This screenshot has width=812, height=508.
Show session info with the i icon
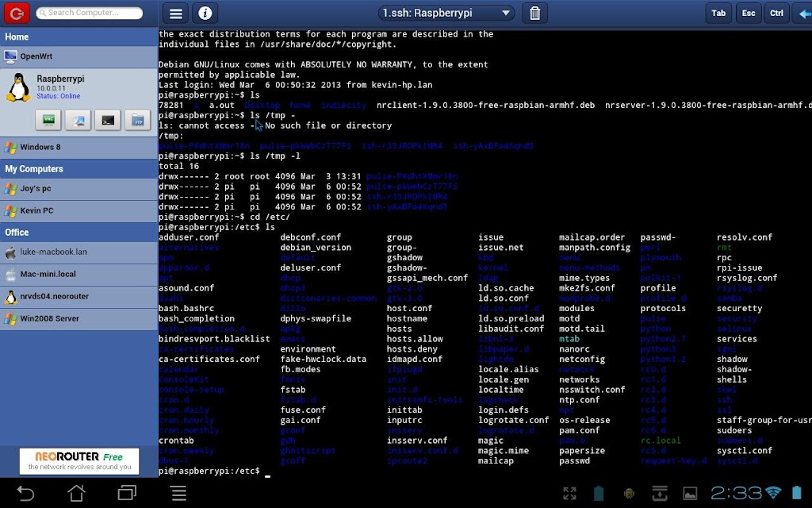[205, 13]
